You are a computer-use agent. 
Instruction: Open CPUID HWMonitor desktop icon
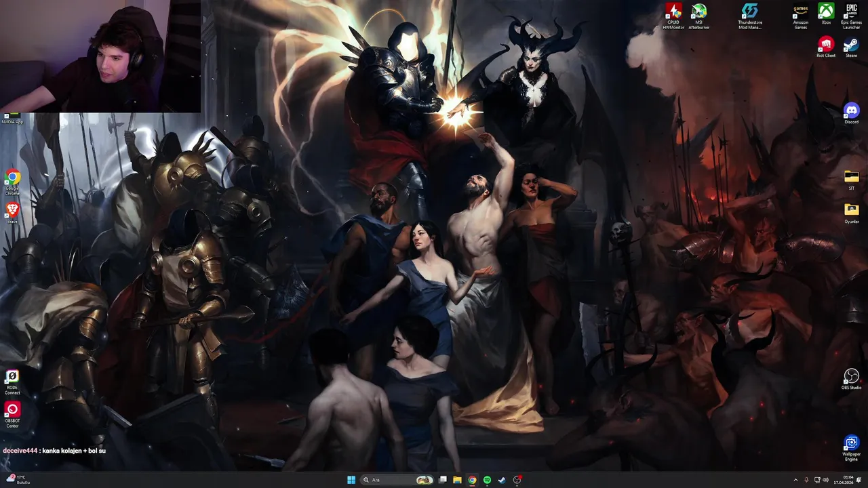point(673,16)
